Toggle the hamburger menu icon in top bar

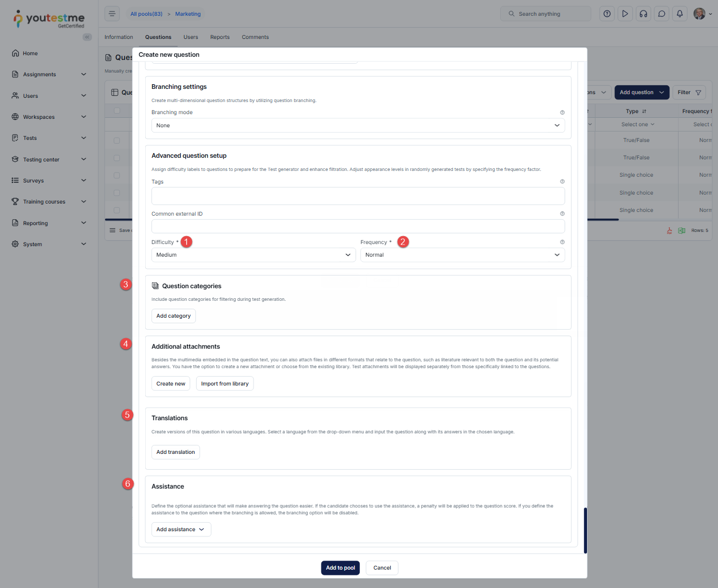pyautogui.click(x=112, y=14)
